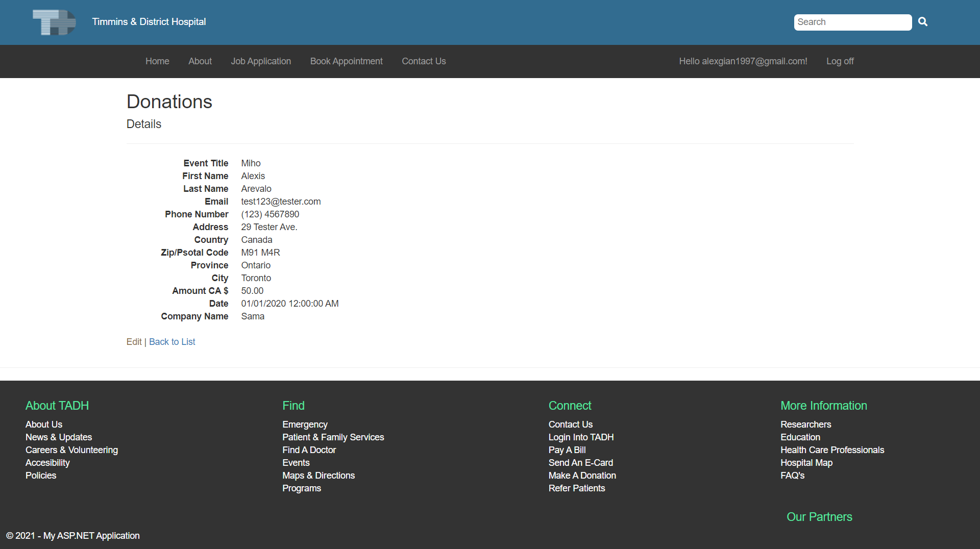Return using Back to List link

172,342
